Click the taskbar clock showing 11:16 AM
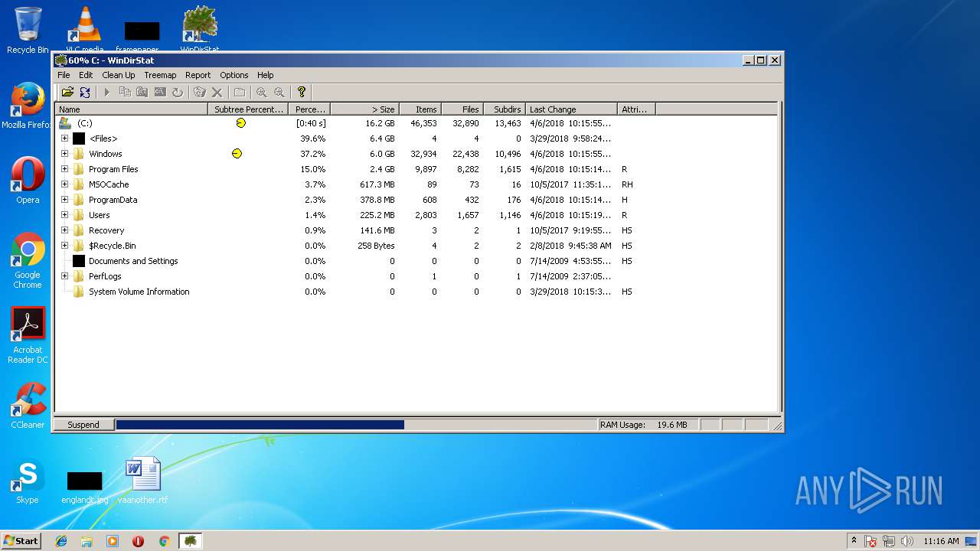Viewport: 980px width, 551px height. [x=941, y=541]
